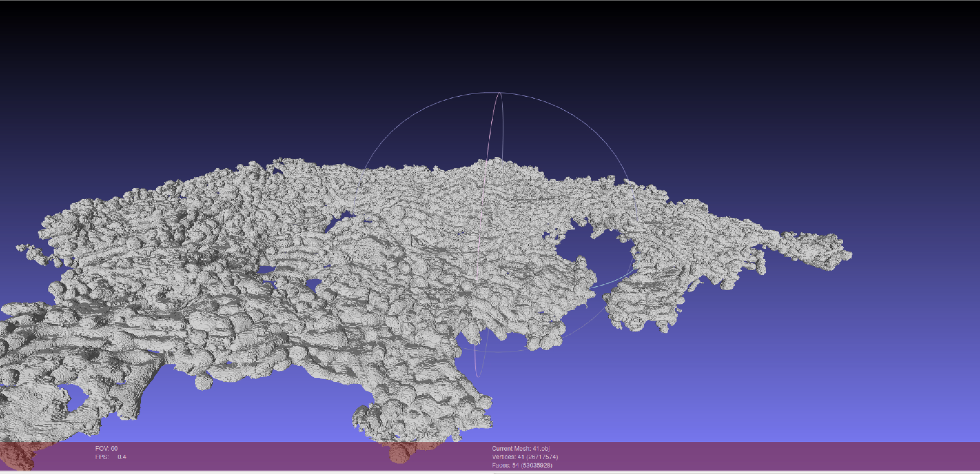Screen dimensions: 980x474
Task: Click the center of the mesh surface
Action: point(437,266)
